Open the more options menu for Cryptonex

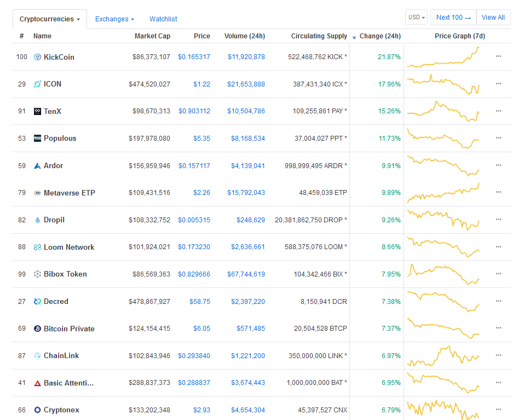[498, 410]
